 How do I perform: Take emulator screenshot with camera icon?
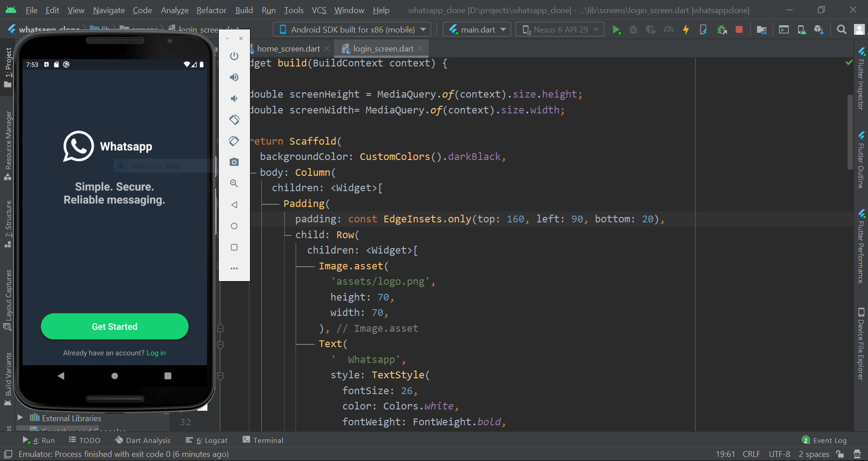pyautogui.click(x=234, y=162)
